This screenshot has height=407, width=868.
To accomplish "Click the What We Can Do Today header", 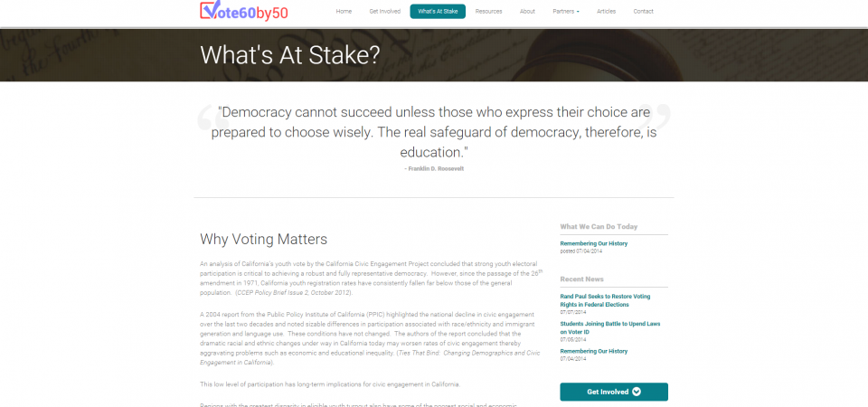I will tap(599, 226).
